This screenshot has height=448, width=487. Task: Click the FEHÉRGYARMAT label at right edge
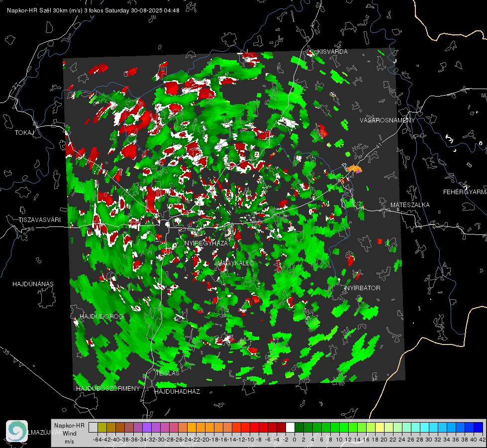point(465,192)
